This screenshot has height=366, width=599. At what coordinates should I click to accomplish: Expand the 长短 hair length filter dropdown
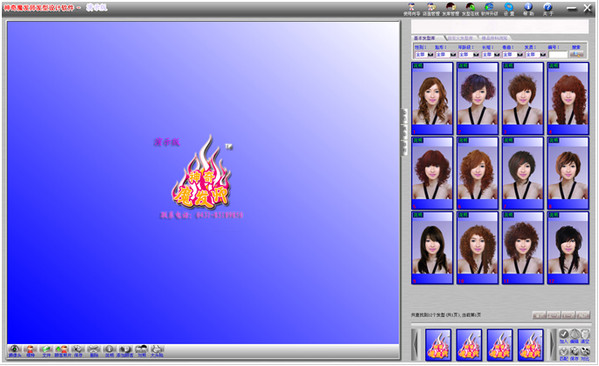tap(491, 55)
